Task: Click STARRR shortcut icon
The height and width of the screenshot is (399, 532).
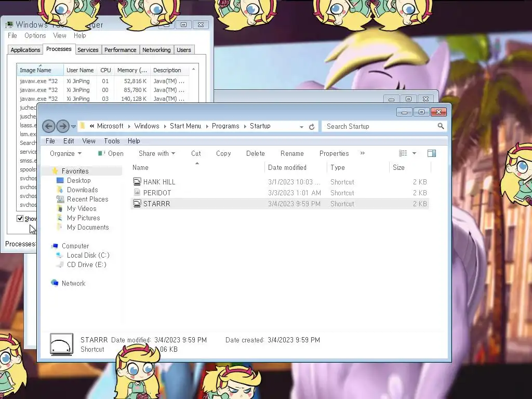Action: pyautogui.click(x=137, y=203)
